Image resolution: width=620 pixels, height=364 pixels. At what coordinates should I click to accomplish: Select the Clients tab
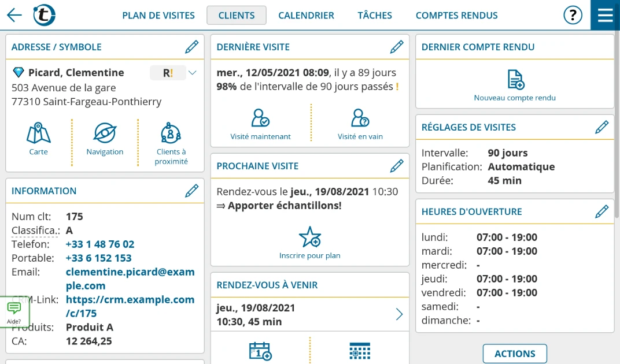[x=237, y=16]
